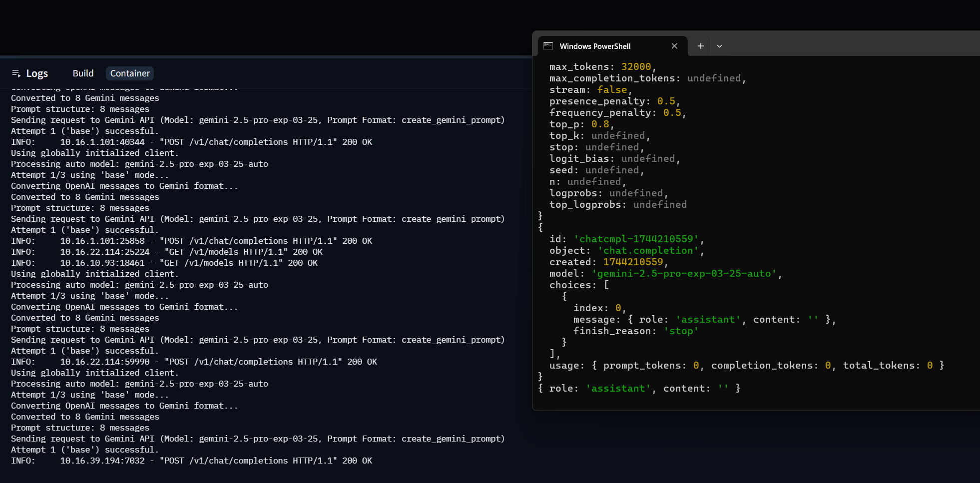Select the Container logs tab
Viewport: 980px width, 483px height.
click(x=130, y=73)
